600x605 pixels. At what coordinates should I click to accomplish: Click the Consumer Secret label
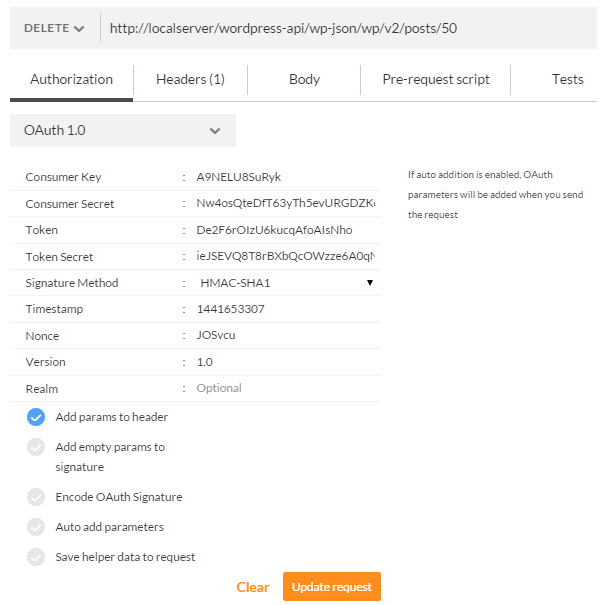click(x=70, y=204)
